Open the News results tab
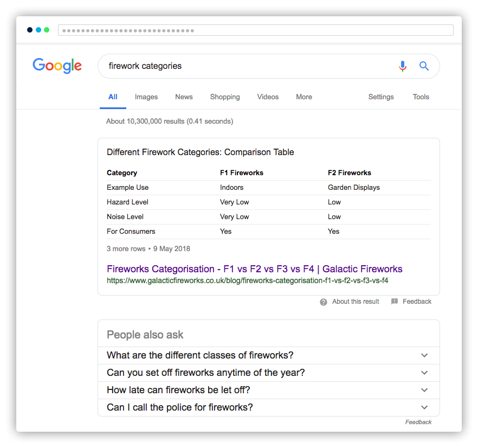Image resolution: width=478 pixels, height=448 pixels. pyautogui.click(x=184, y=97)
